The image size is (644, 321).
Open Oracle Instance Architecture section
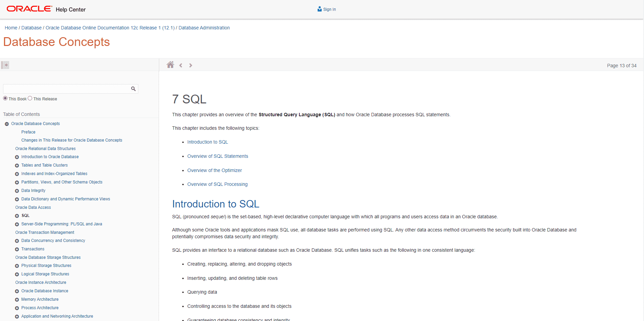[x=41, y=282]
